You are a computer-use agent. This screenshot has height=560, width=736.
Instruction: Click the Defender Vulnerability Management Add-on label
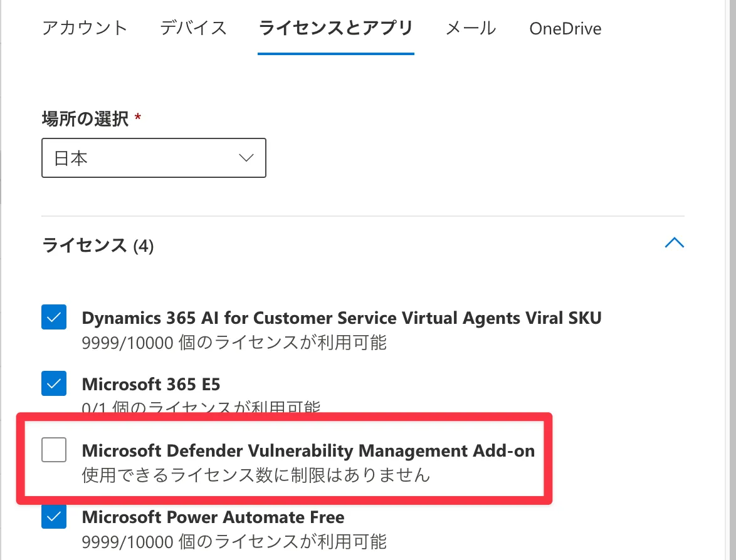click(308, 450)
